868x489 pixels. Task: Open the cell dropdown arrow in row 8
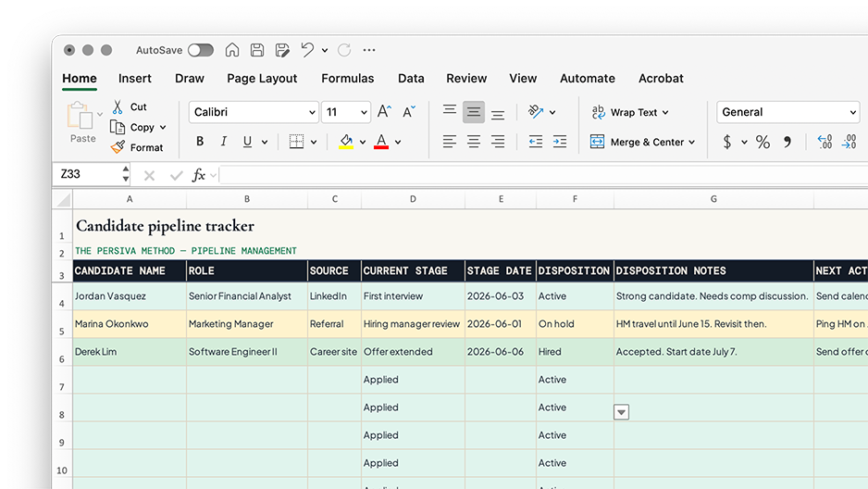[621, 412]
